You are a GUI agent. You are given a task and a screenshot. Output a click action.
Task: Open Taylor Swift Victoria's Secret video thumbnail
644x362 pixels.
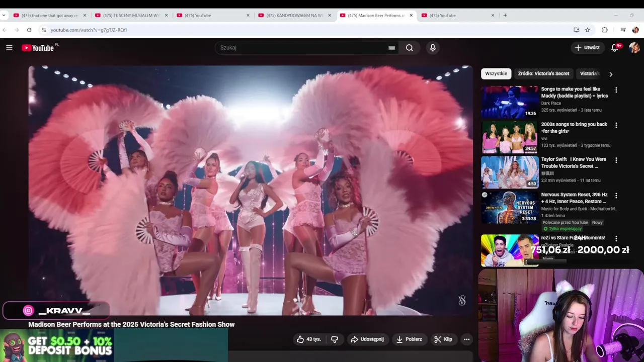pos(510,172)
